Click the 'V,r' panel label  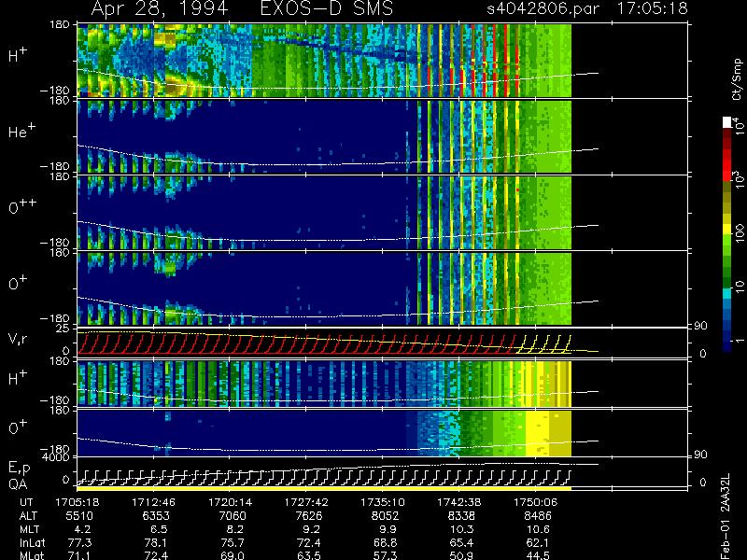[18, 339]
